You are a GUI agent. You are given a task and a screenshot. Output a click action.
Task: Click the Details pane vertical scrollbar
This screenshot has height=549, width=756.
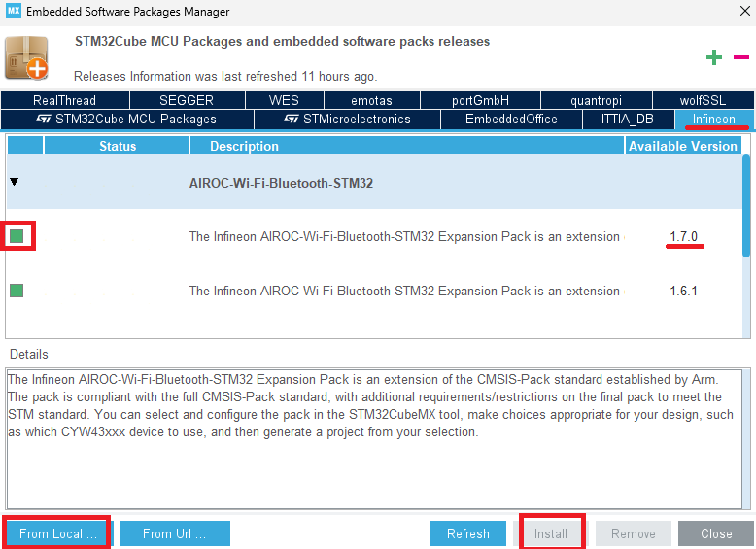point(747,438)
